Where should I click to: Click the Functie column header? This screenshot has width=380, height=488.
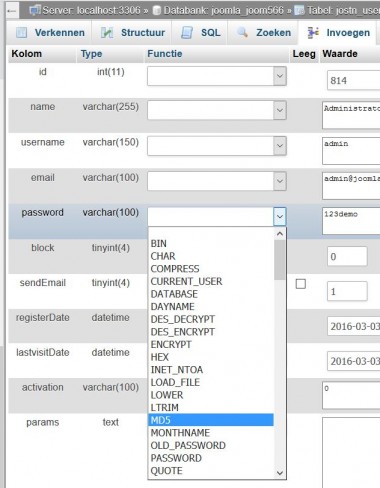coord(165,54)
